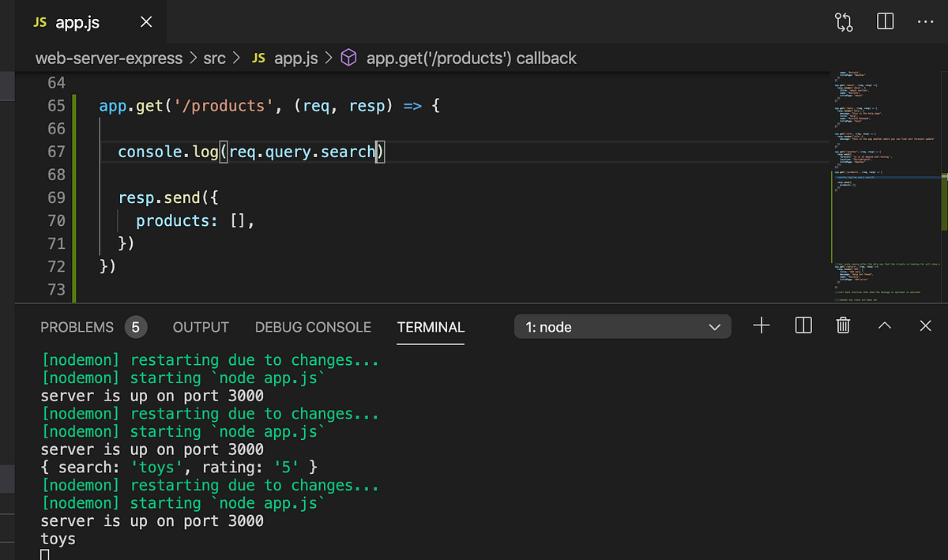Open the '1: node' terminal dropdown
Viewport: 948px width, 560px height.
click(623, 327)
